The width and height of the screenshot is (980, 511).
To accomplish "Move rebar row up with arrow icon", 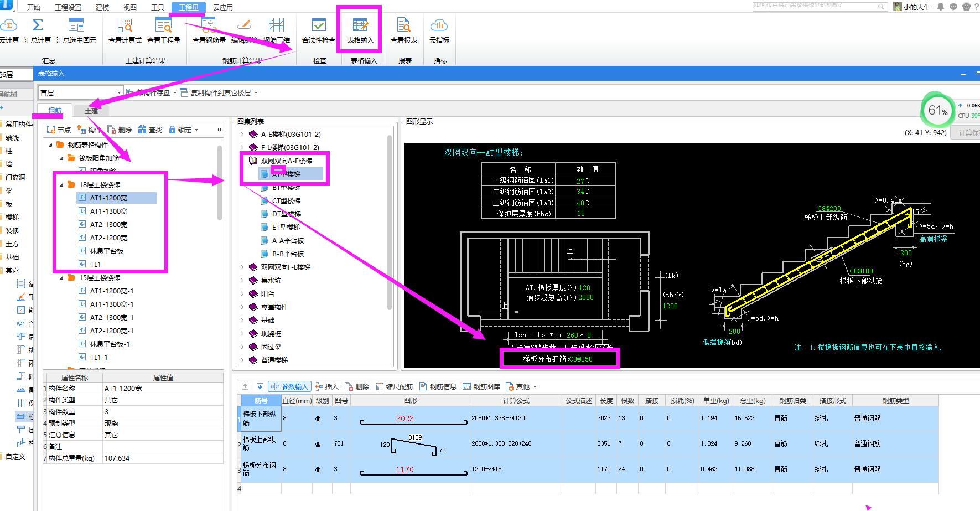I will tap(245, 386).
